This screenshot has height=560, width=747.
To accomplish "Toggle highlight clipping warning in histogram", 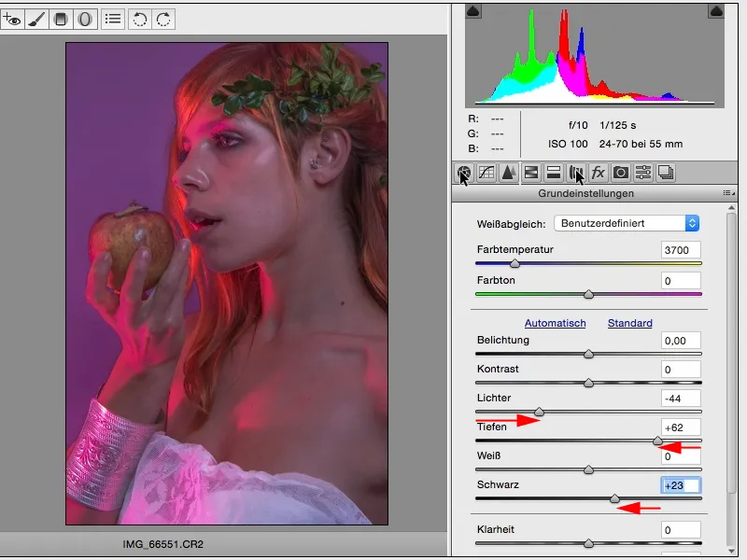I will [x=716, y=11].
